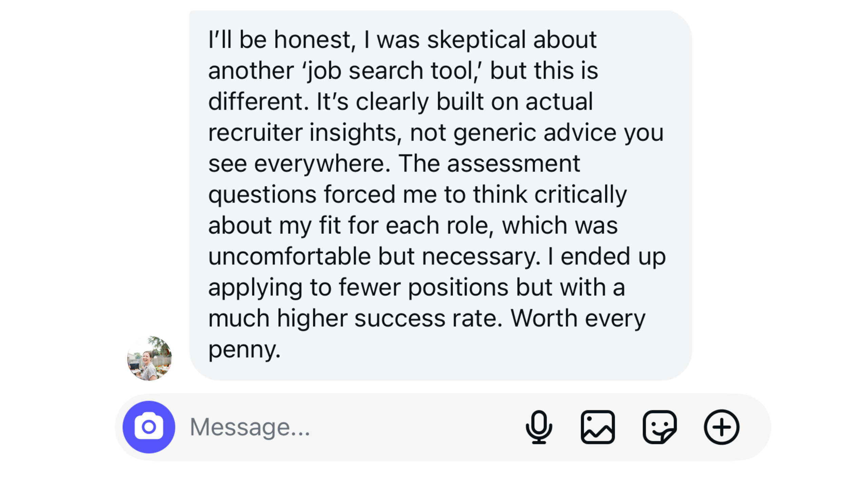Click the Message text field
Viewport: 868px width, 488px height.
(x=305, y=426)
